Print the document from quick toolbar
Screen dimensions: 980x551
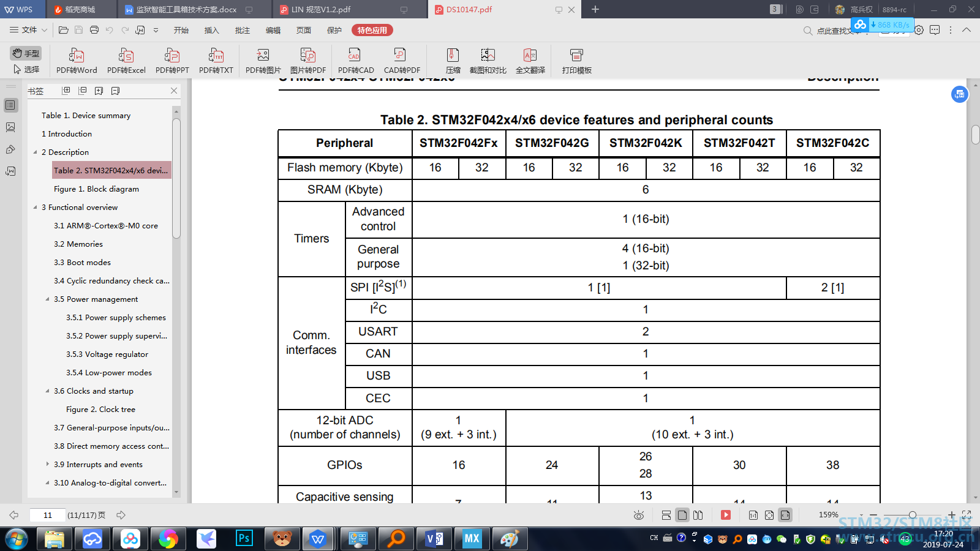coord(94,30)
